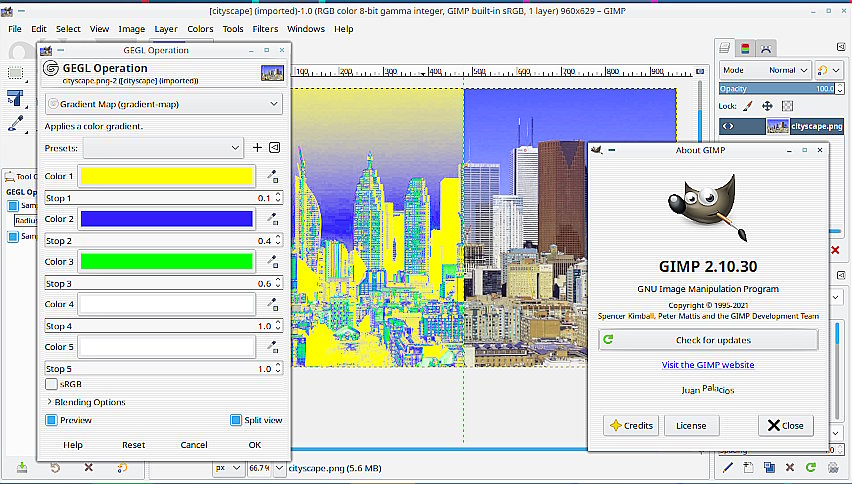
Task: Click the Credits button in About GIMP
Action: click(631, 425)
